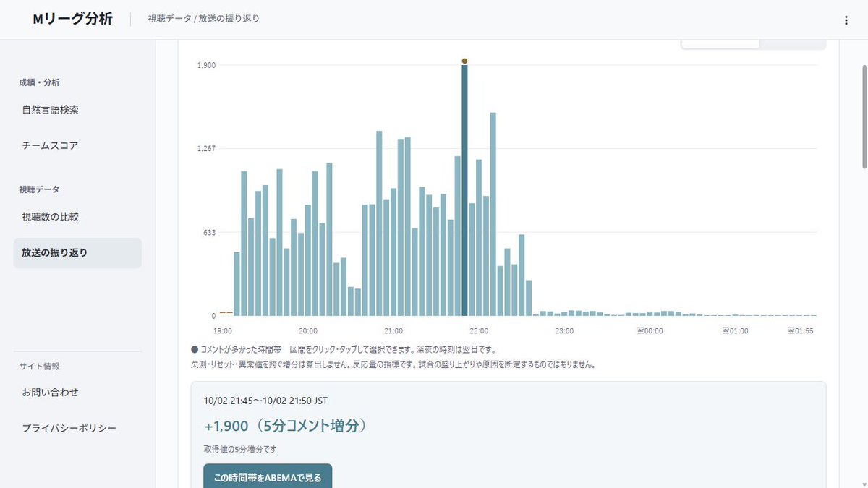The width and height of the screenshot is (868, 488).
Task: Go to チームスコア page
Action: [x=77, y=145]
